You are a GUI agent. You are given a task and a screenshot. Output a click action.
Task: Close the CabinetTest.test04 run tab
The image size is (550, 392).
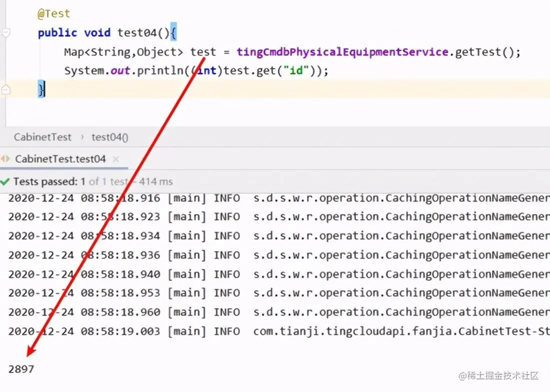116,159
